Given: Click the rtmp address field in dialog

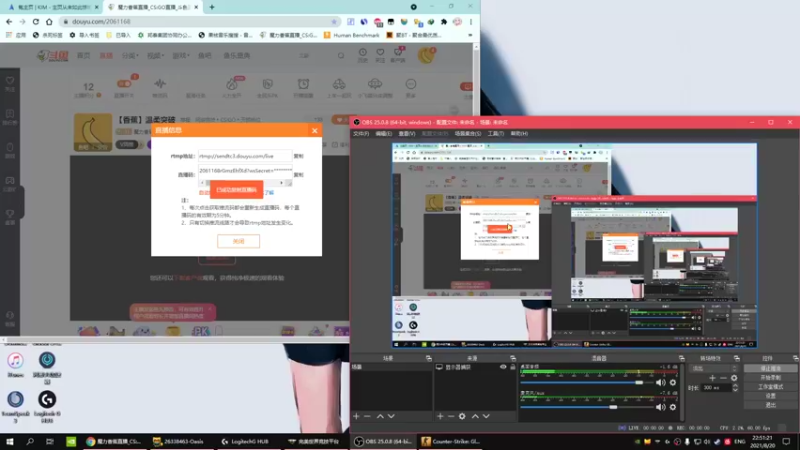Looking at the screenshot, I should tap(245, 156).
